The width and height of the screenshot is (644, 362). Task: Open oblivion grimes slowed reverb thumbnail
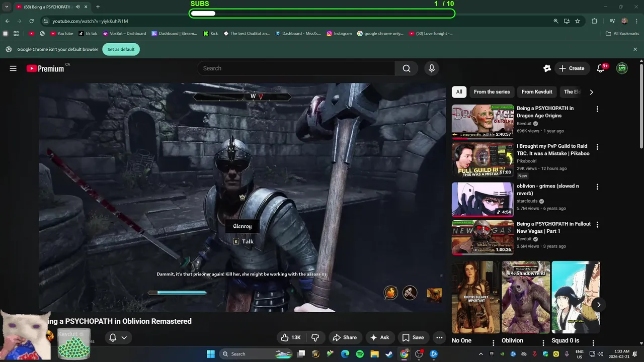point(482,199)
